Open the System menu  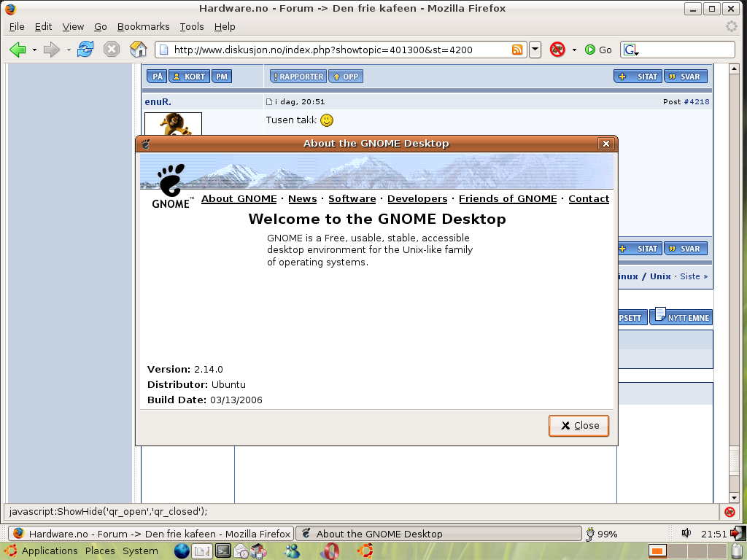(x=140, y=551)
